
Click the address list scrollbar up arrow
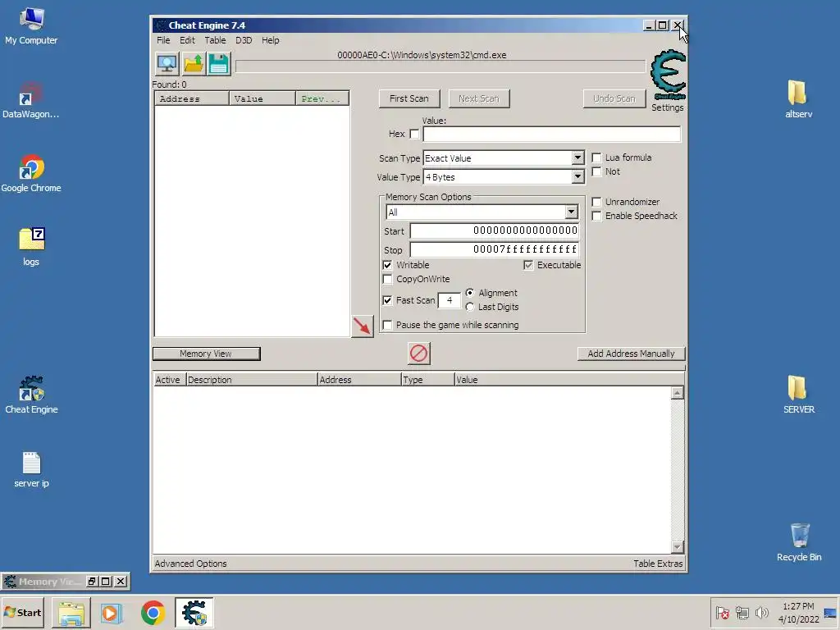(677, 393)
